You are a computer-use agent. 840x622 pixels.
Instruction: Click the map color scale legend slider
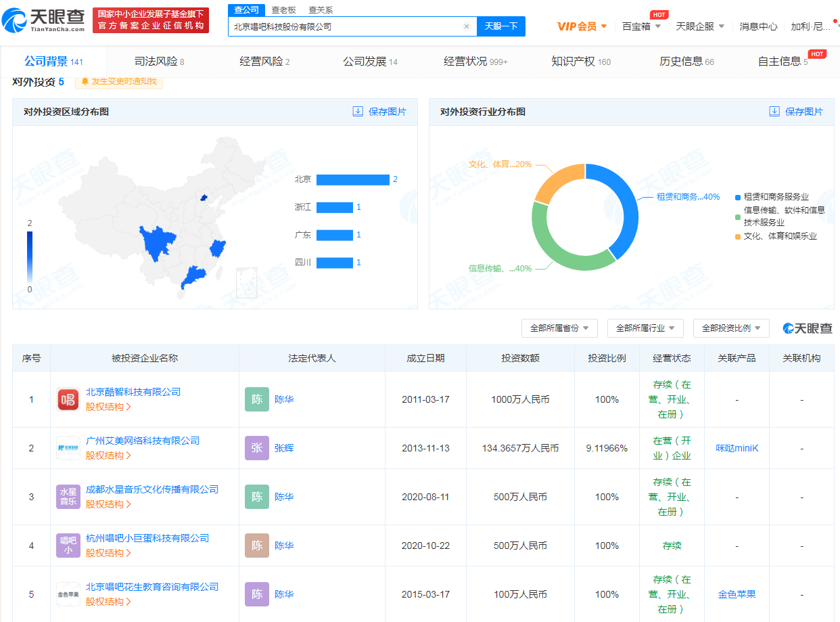(x=30, y=257)
